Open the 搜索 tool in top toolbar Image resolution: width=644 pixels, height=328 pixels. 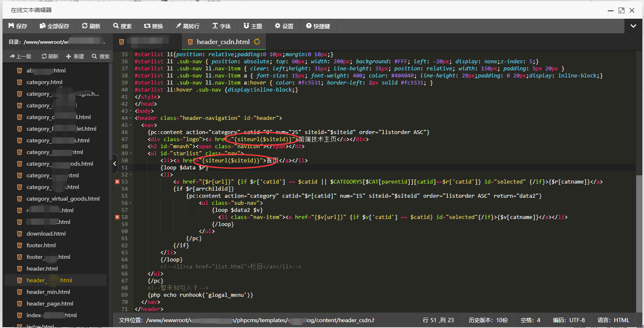coord(122,26)
